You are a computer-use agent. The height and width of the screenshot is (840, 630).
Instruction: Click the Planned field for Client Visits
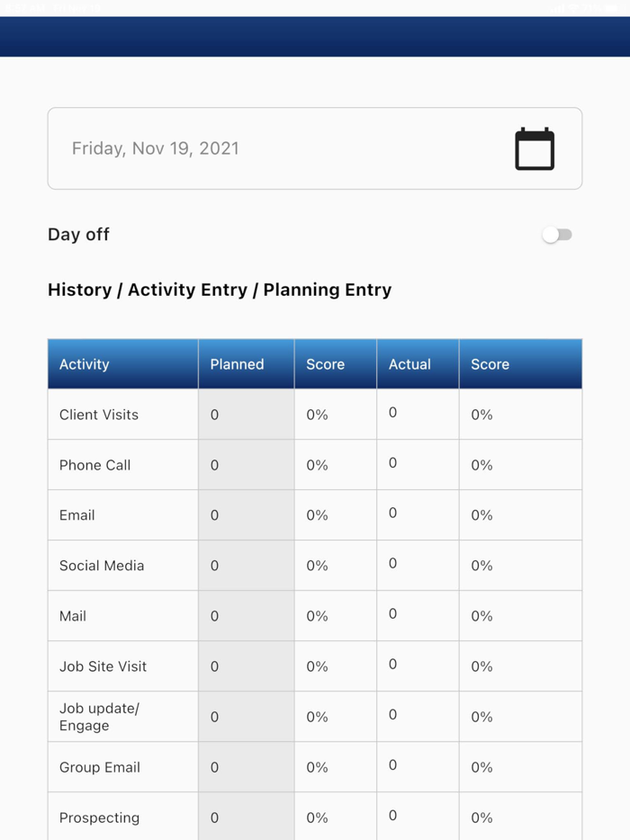(245, 415)
